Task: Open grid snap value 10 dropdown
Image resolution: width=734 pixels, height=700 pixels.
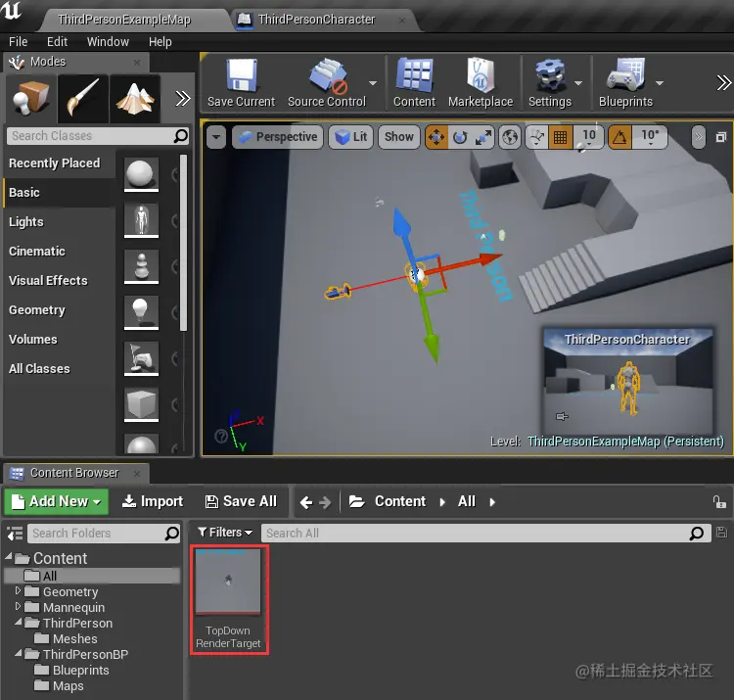Action: click(589, 138)
